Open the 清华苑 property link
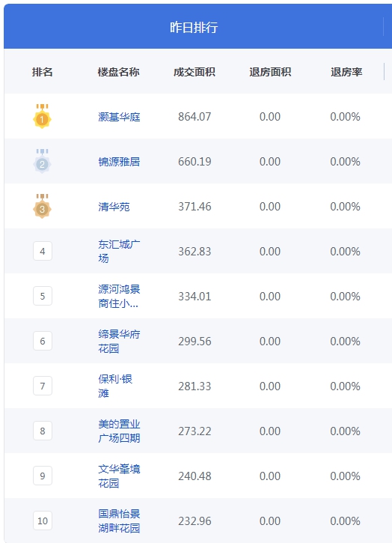Screen dimensions: 392x543 (114, 207)
